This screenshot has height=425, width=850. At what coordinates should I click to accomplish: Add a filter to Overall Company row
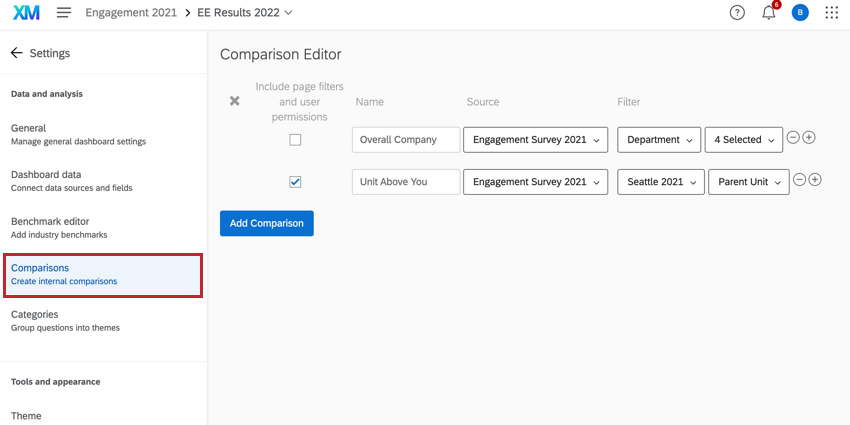point(809,138)
